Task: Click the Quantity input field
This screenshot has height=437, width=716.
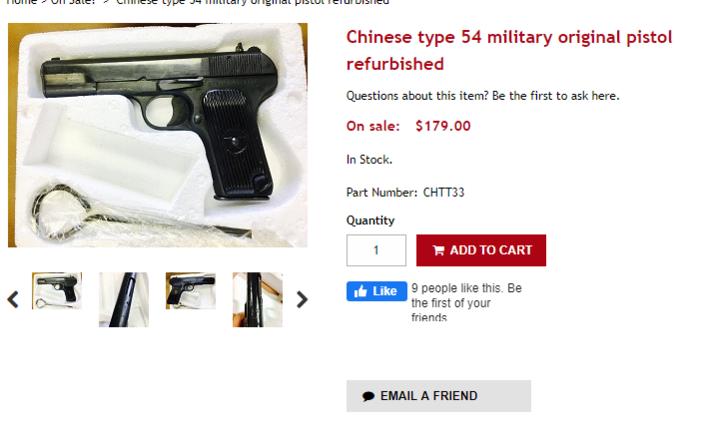Action: tap(376, 250)
